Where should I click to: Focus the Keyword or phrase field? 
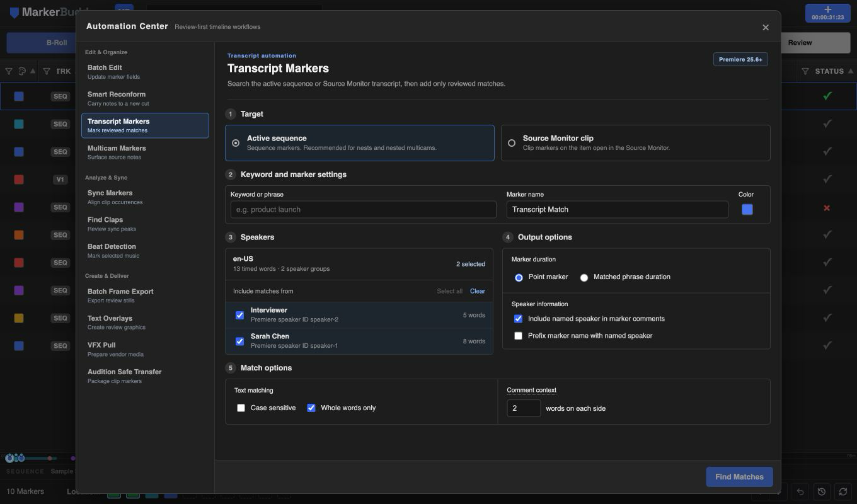(x=364, y=210)
